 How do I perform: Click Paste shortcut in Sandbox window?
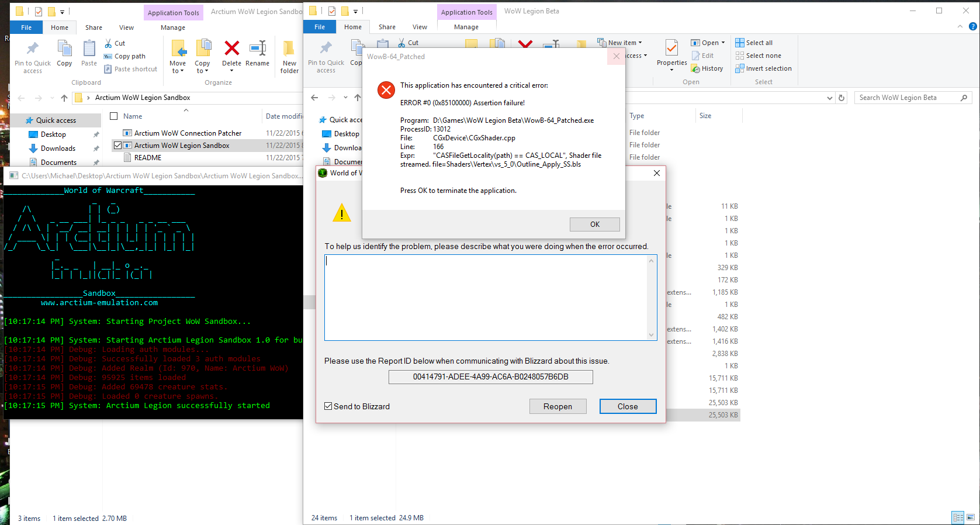pos(130,69)
